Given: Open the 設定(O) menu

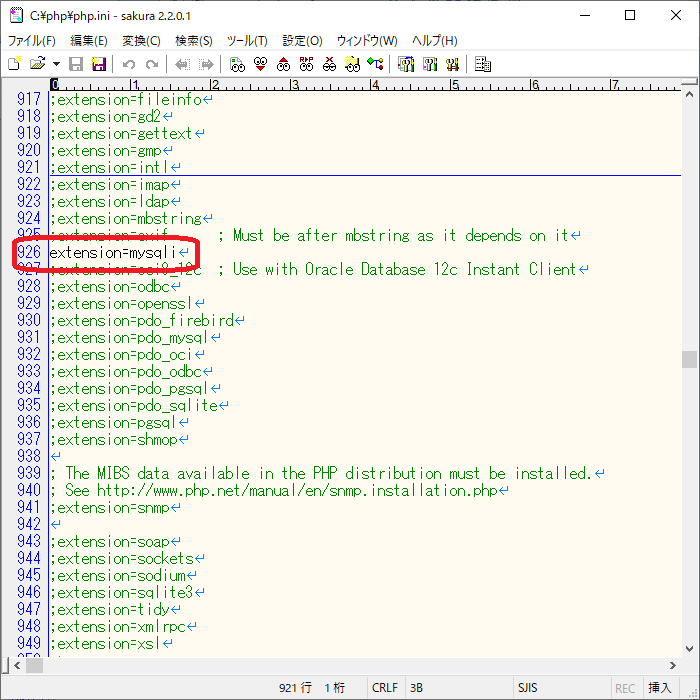Looking at the screenshot, I should pos(302,41).
